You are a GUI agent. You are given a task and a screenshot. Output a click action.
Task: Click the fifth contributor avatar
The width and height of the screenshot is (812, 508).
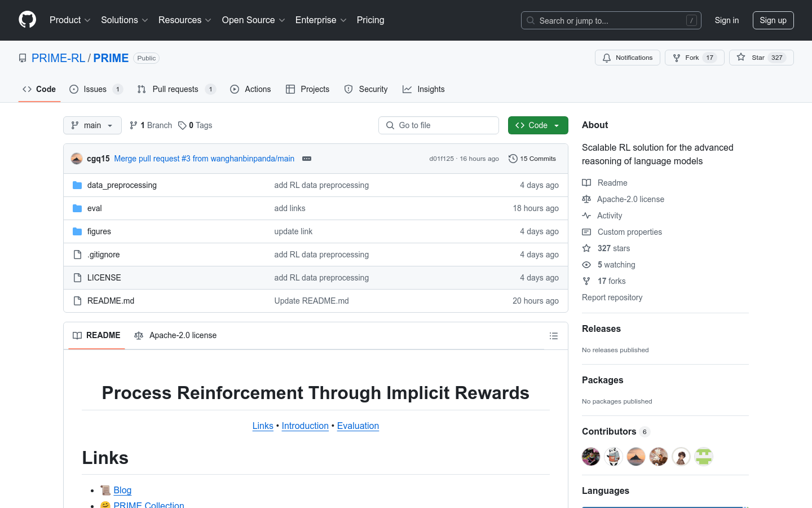(681, 457)
